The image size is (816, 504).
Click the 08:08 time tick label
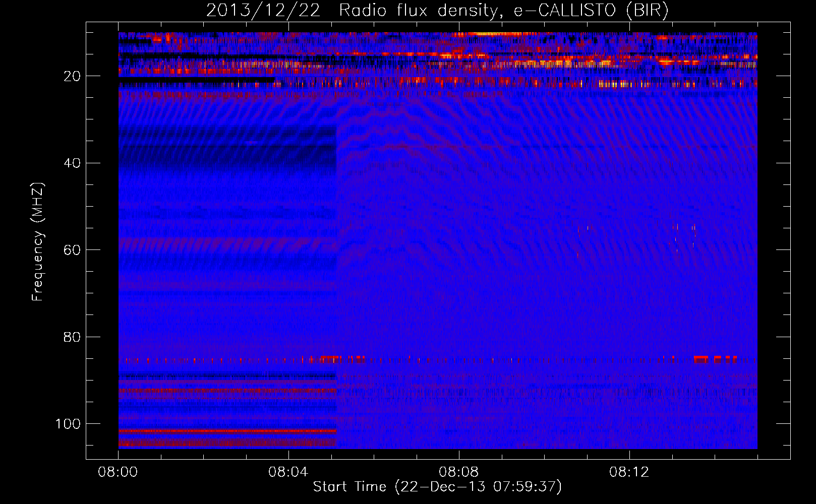click(459, 472)
